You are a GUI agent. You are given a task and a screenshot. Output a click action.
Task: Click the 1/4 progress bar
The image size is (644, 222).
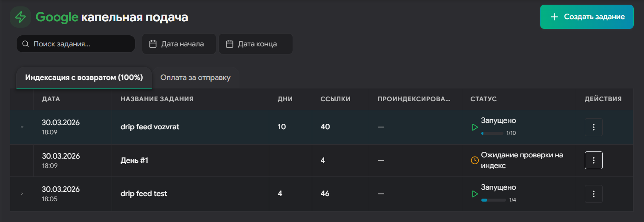pyautogui.click(x=494, y=200)
